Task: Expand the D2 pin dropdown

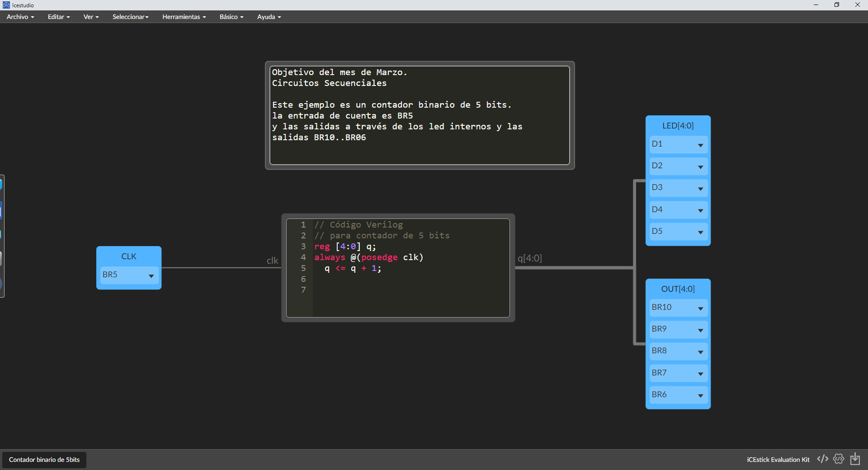Action: tap(678, 166)
